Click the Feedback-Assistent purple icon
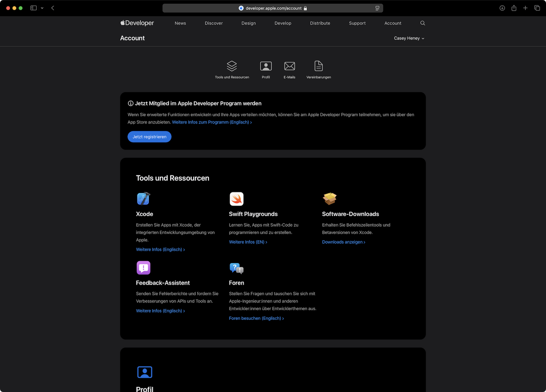The image size is (546, 392). coord(143,268)
